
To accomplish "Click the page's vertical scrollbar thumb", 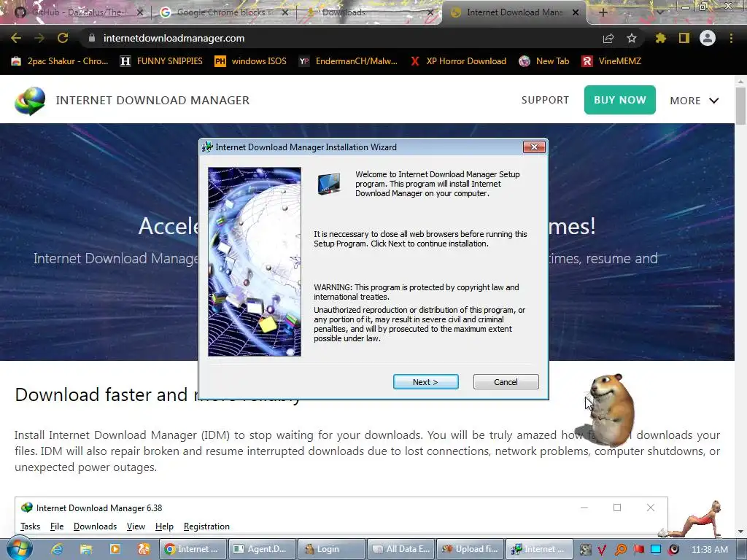I will (x=741, y=106).
